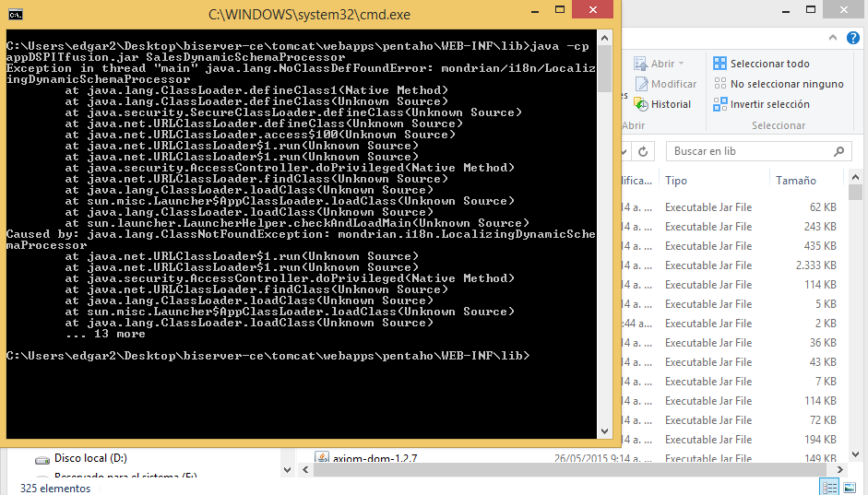Screen dimensions: 868x495
Task: Click the Invertir selección icon
Action: 719,104
